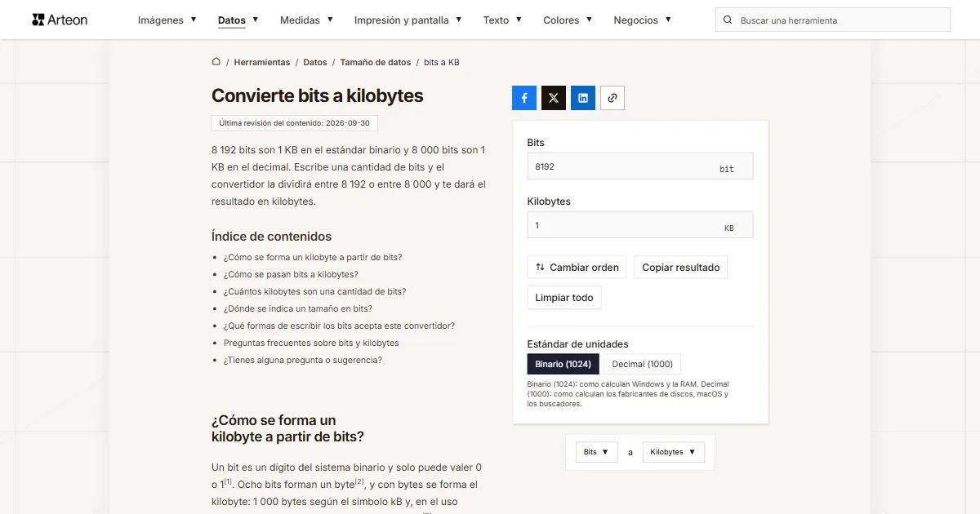Share the page on Facebook
The image size is (980, 514).
point(524,98)
